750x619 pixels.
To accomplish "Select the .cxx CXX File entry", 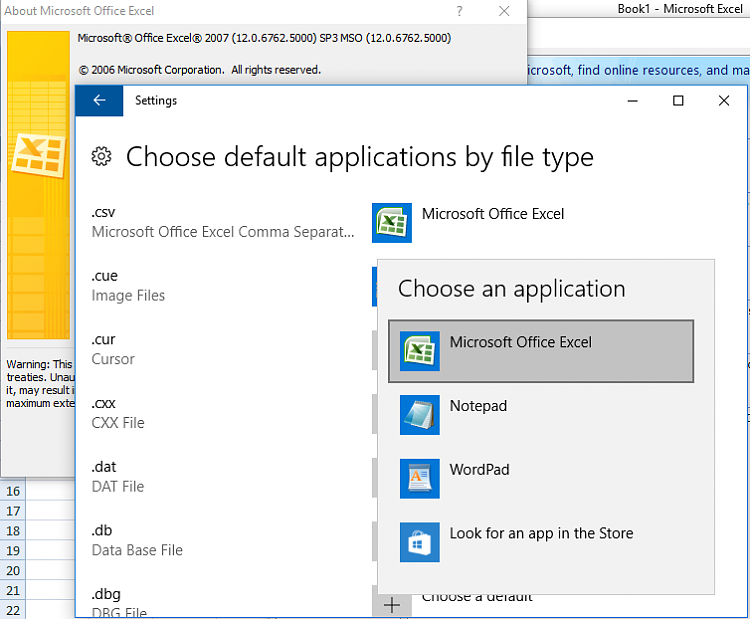I will click(x=118, y=413).
